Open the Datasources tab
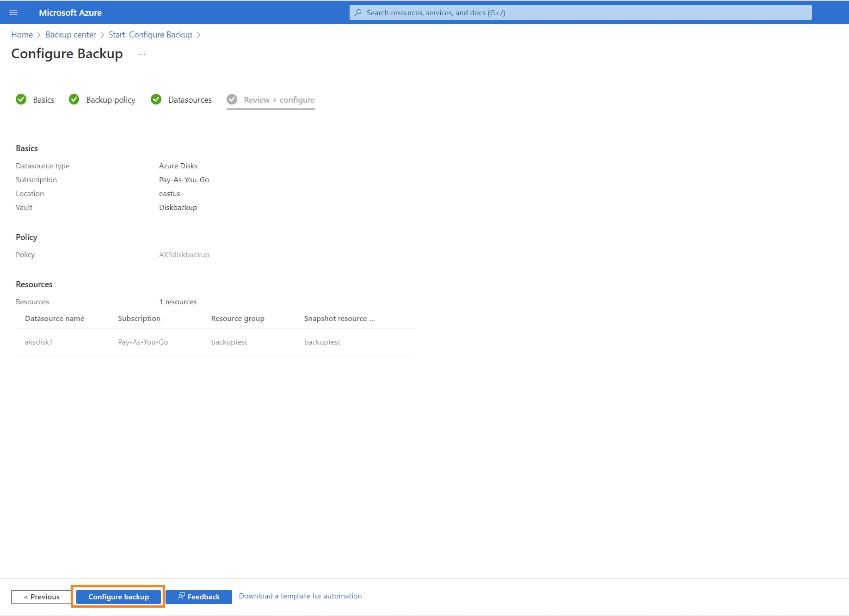Image resolution: width=849 pixels, height=616 pixels. (x=190, y=100)
